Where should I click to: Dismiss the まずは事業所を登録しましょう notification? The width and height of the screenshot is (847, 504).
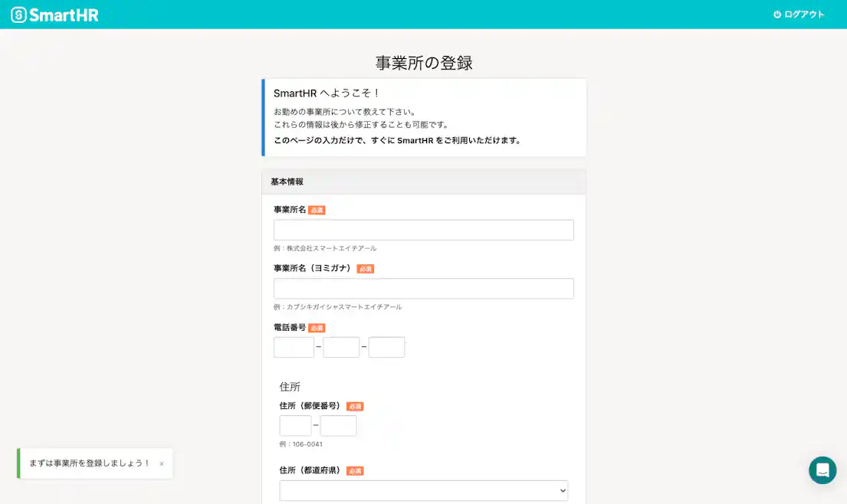[161, 463]
